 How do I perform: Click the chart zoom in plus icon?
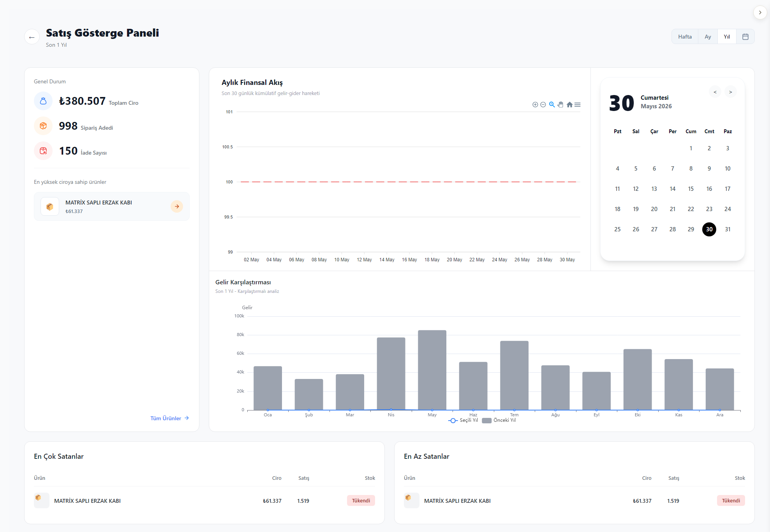click(x=535, y=105)
